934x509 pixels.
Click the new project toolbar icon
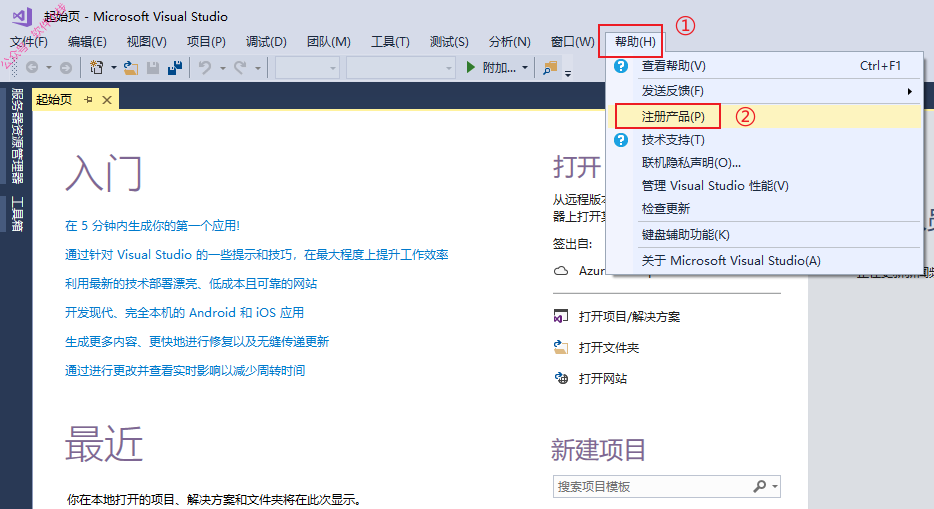(96, 67)
